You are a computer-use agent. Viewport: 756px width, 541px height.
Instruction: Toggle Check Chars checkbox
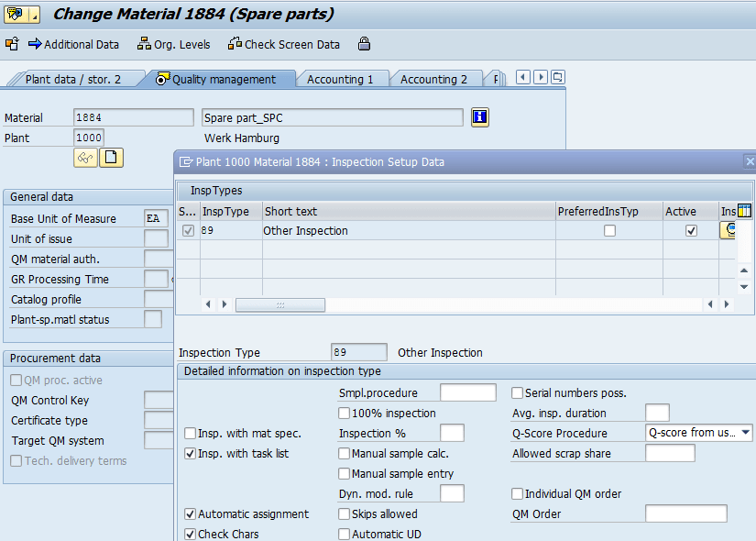coord(191,535)
